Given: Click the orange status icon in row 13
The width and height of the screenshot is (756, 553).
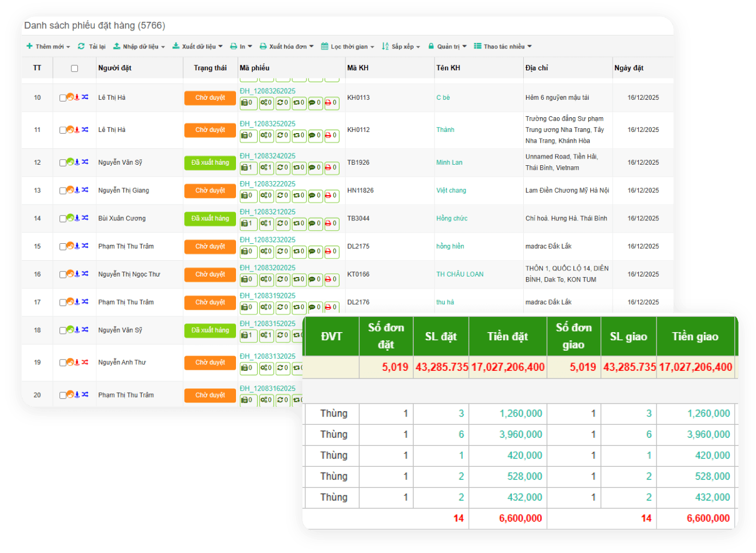Looking at the screenshot, I should pyautogui.click(x=70, y=190).
